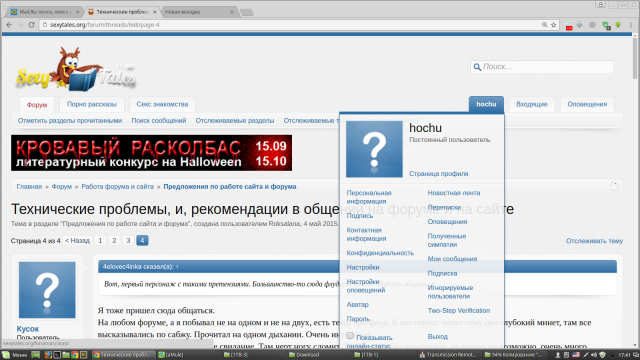Image resolution: width=640 pixels, height=360 pixels.
Task: Click the shield icon in the system tray
Action: (602, 355)
